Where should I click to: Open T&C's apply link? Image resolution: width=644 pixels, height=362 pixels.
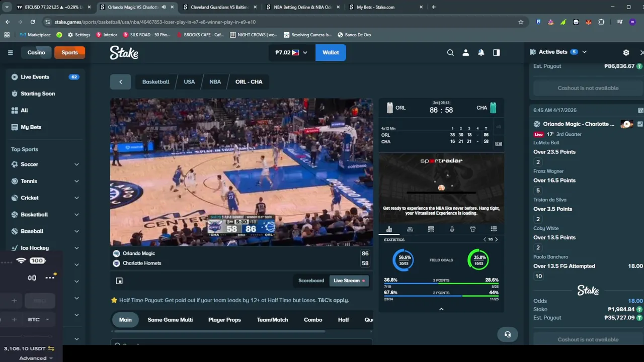click(x=333, y=300)
